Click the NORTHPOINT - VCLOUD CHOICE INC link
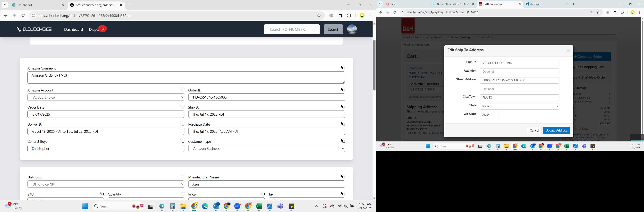The height and width of the screenshot is (212, 644). pos(425,75)
